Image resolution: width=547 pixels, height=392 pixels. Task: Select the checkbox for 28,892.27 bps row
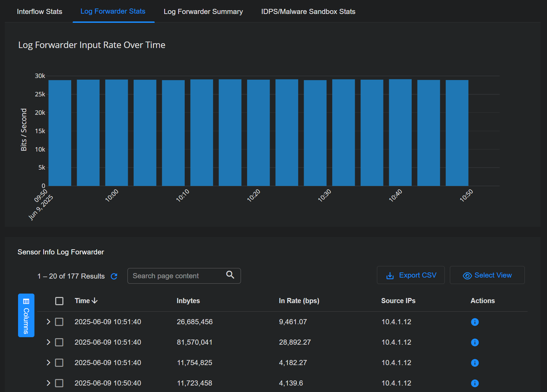pos(59,342)
